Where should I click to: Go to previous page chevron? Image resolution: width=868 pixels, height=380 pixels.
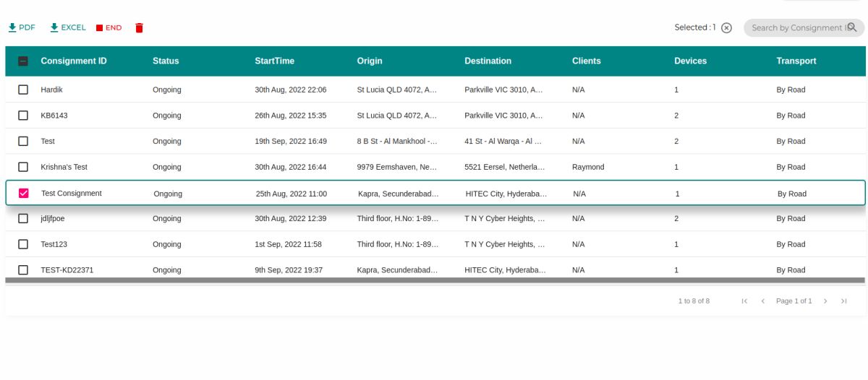[x=762, y=301]
